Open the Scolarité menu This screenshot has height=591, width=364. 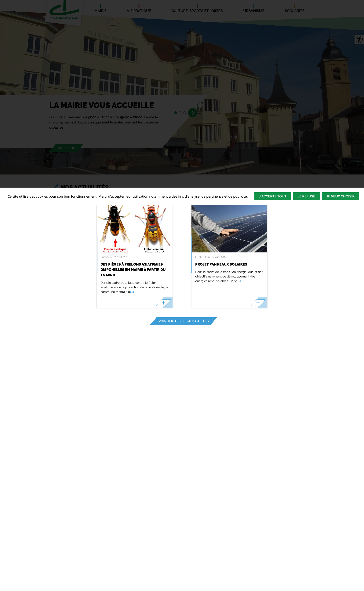point(294,11)
